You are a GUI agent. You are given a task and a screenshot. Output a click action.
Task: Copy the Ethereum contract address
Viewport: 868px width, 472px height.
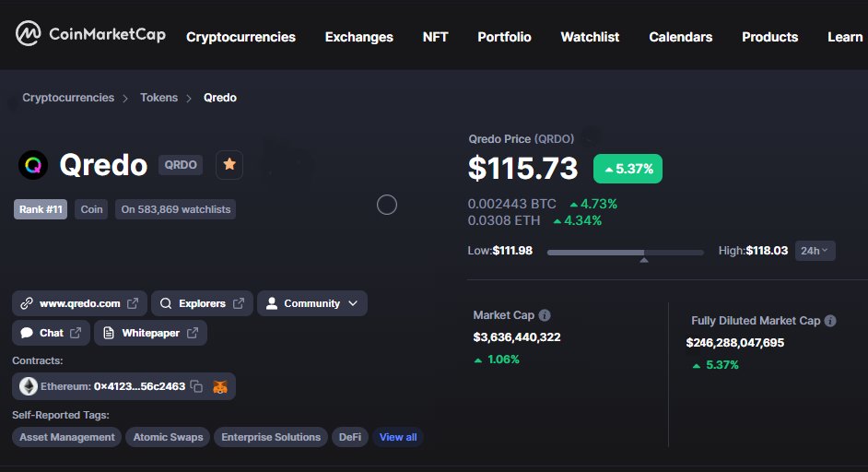pos(196,386)
